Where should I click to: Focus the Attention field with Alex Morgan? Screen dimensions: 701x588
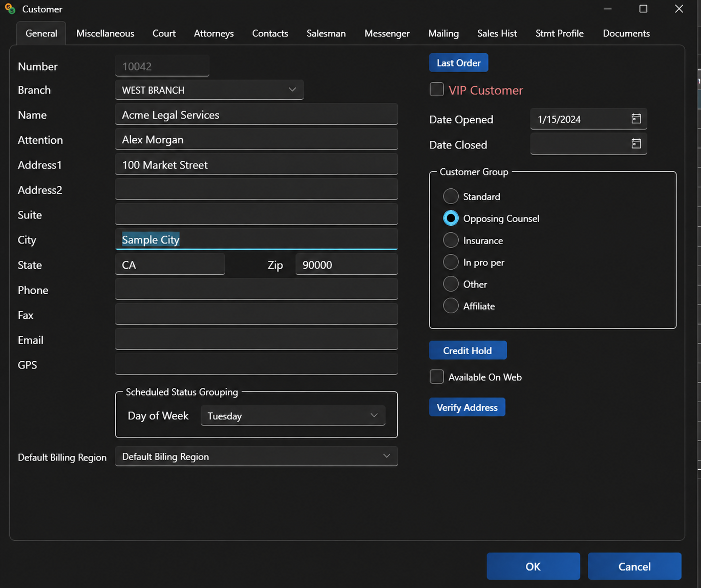(x=257, y=139)
